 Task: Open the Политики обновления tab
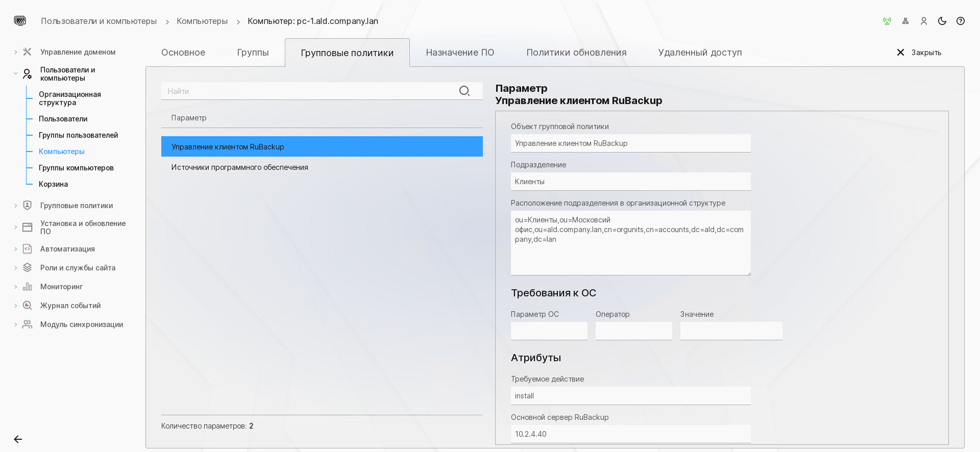[576, 53]
